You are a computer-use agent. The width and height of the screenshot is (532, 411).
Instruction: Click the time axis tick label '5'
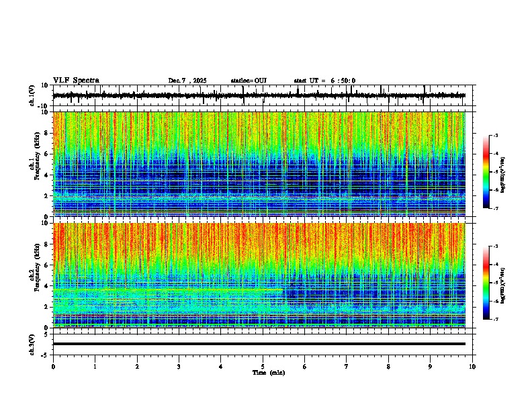(x=263, y=367)
